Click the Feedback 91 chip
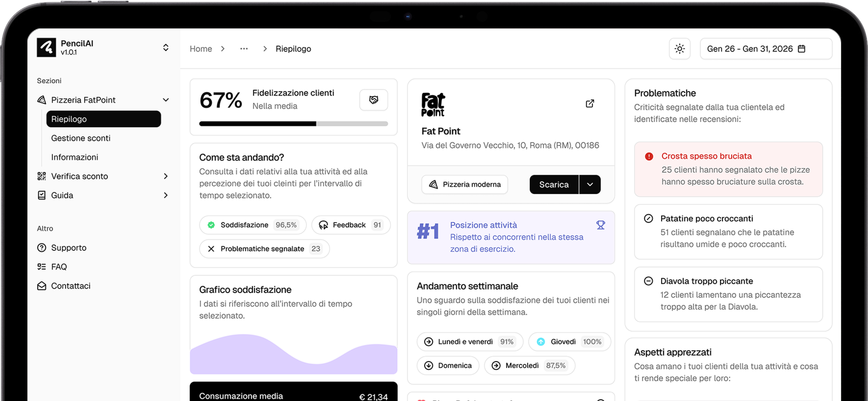The image size is (868, 401). pos(351,225)
